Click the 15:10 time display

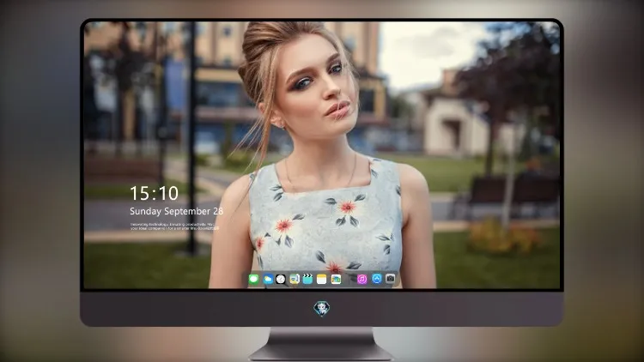click(154, 193)
